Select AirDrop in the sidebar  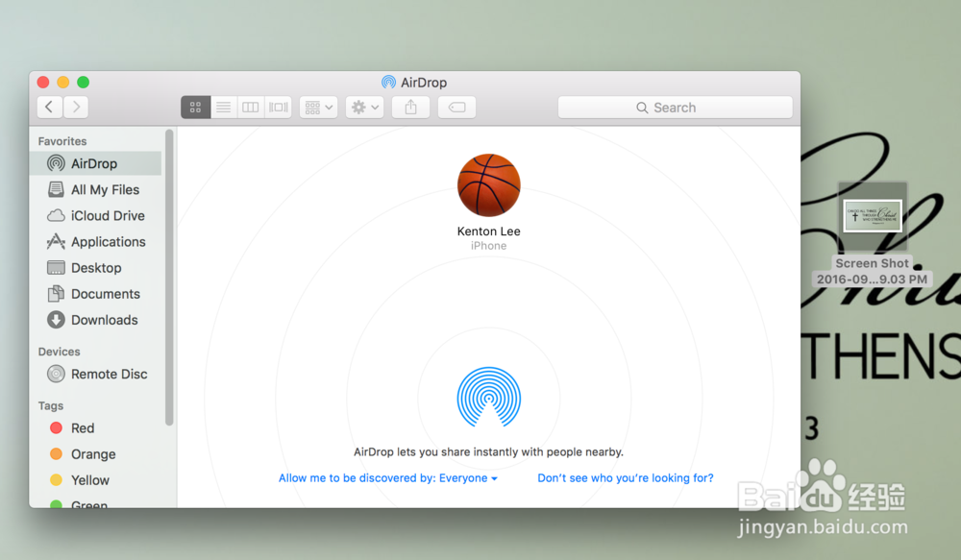[95, 163]
